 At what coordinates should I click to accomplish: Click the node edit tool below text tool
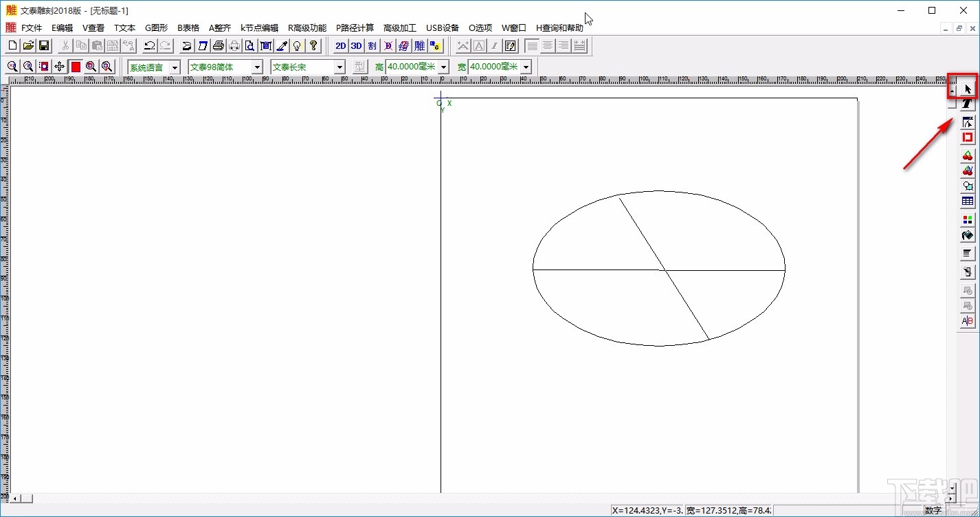point(968,122)
